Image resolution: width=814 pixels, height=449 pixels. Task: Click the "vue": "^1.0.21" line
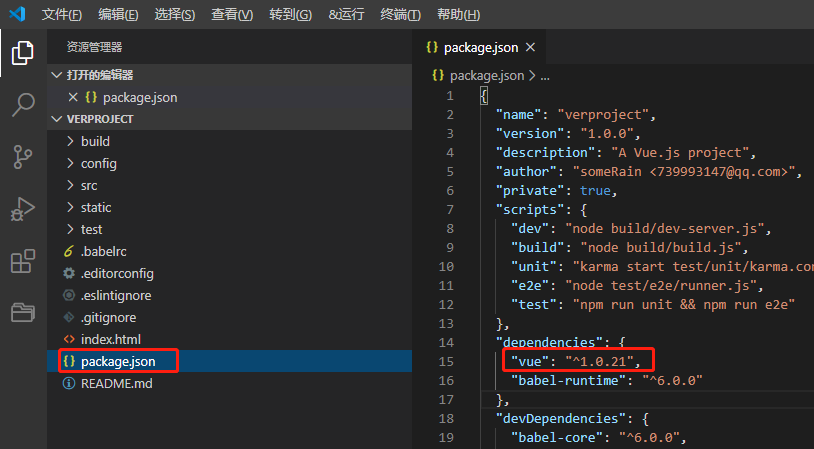576,361
